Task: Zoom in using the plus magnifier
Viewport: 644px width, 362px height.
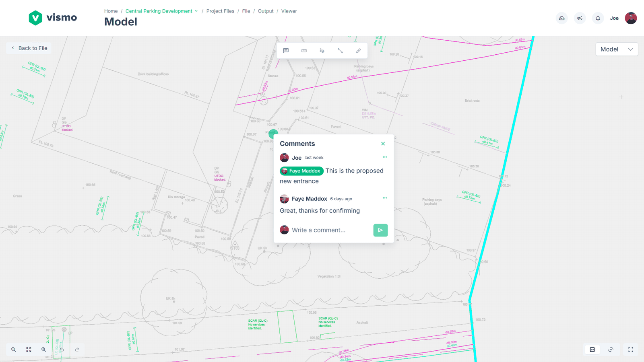Action: click(43, 350)
